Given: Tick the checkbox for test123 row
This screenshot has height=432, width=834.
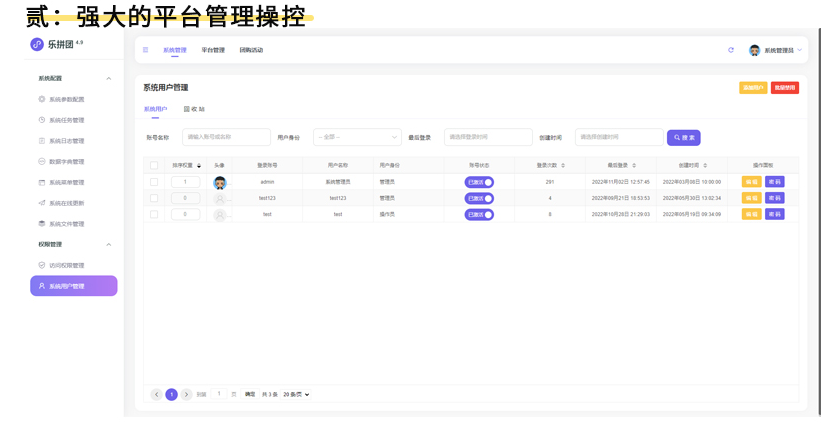Looking at the screenshot, I should pyautogui.click(x=154, y=198).
